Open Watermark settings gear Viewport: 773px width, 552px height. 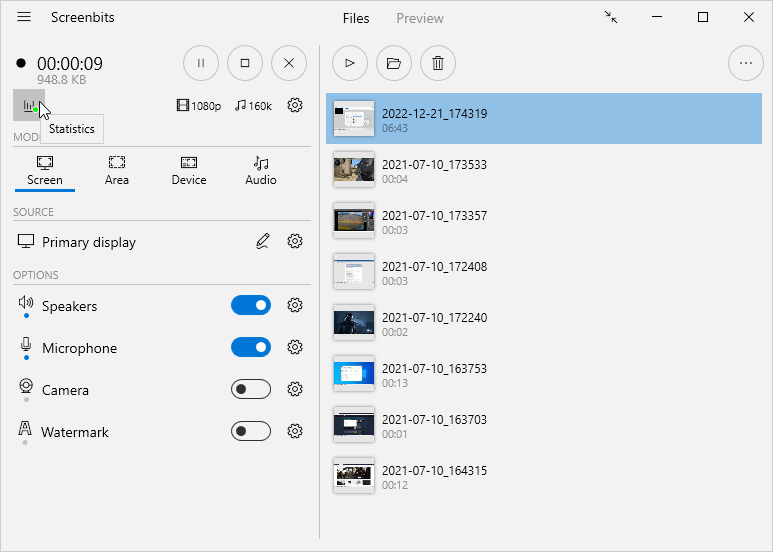click(x=295, y=431)
